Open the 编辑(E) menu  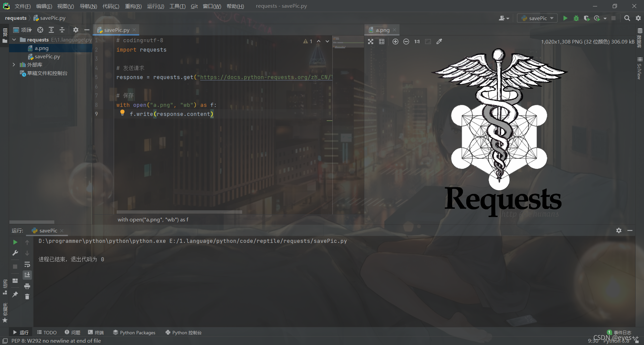(44, 6)
